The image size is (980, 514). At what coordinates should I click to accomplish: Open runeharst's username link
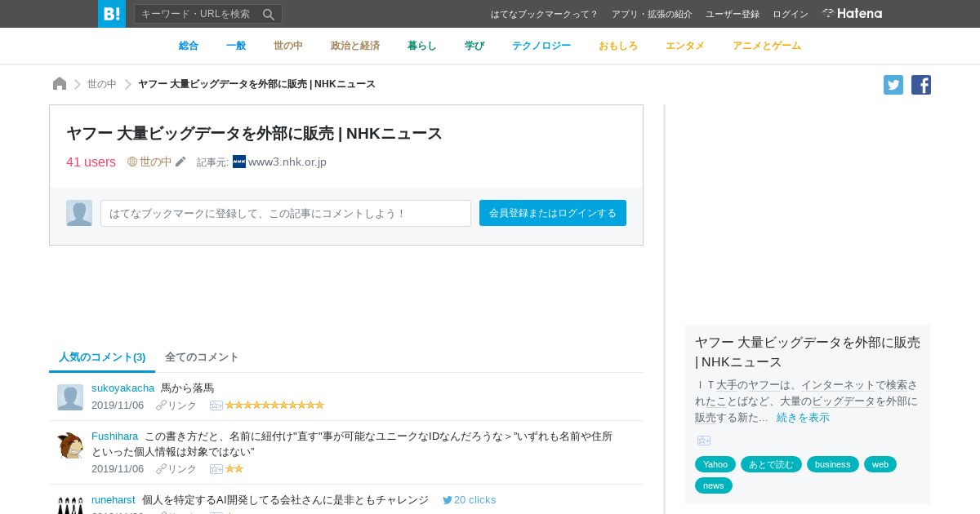pos(114,499)
